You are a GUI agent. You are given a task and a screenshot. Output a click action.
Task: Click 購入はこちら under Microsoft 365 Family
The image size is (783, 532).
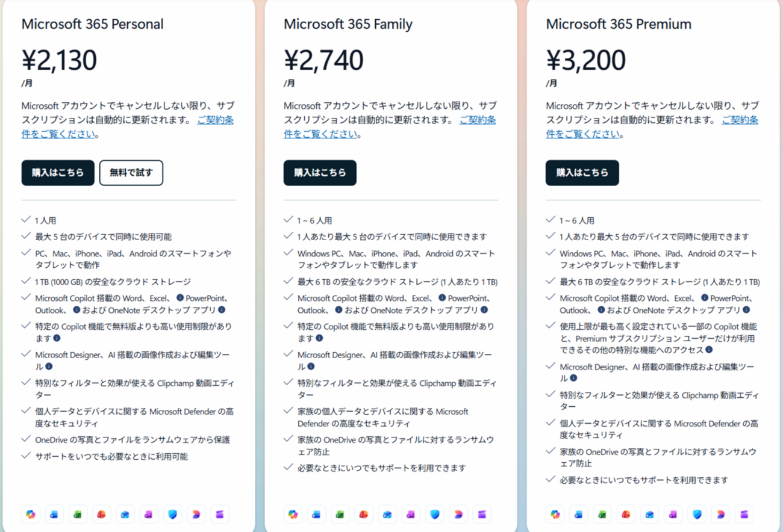pyautogui.click(x=320, y=173)
